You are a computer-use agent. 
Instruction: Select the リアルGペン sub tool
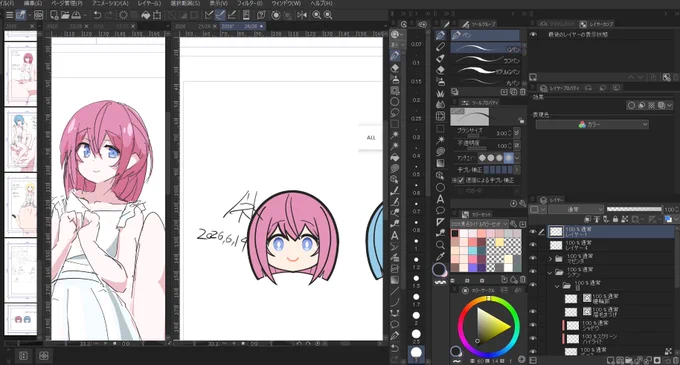486,71
